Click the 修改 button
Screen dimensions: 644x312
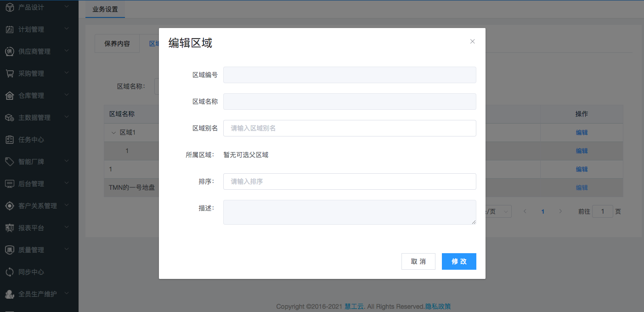click(459, 261)
